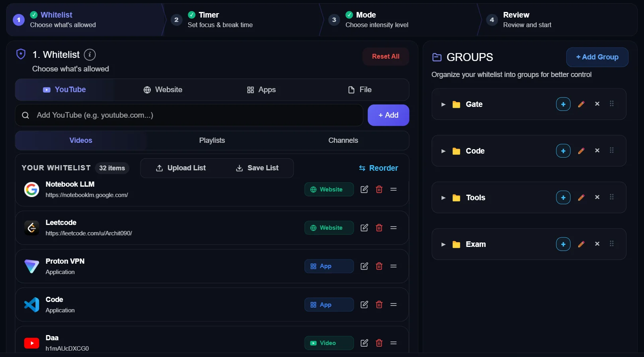Select the Playlists sub-tab
644x357 pixels.
tap(212, 140)
